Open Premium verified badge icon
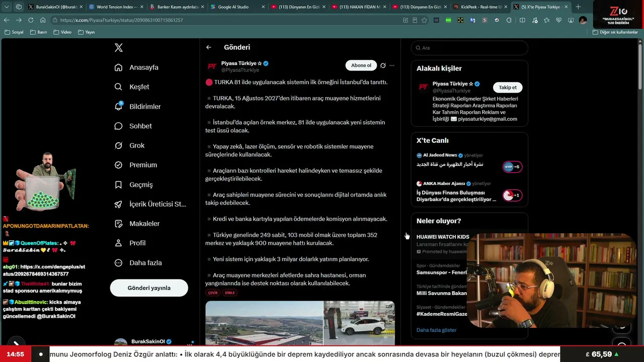Screen dimensions: 644x362 pos(118,165)
